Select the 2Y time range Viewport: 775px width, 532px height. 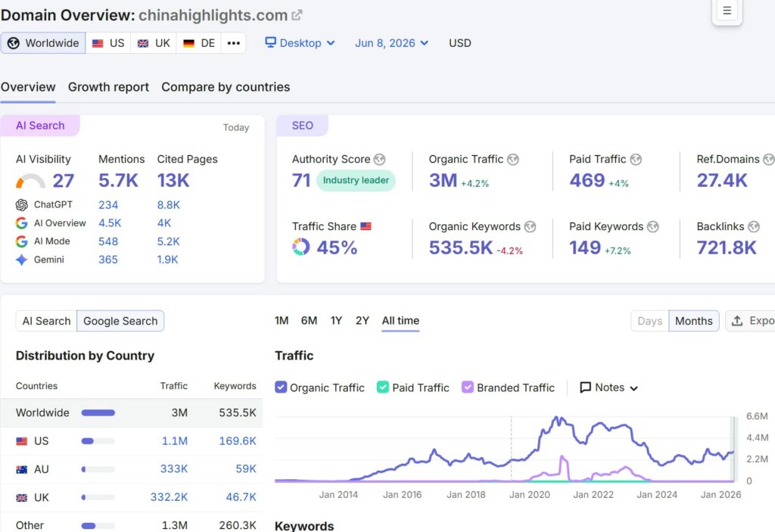[x=363, y=320]
